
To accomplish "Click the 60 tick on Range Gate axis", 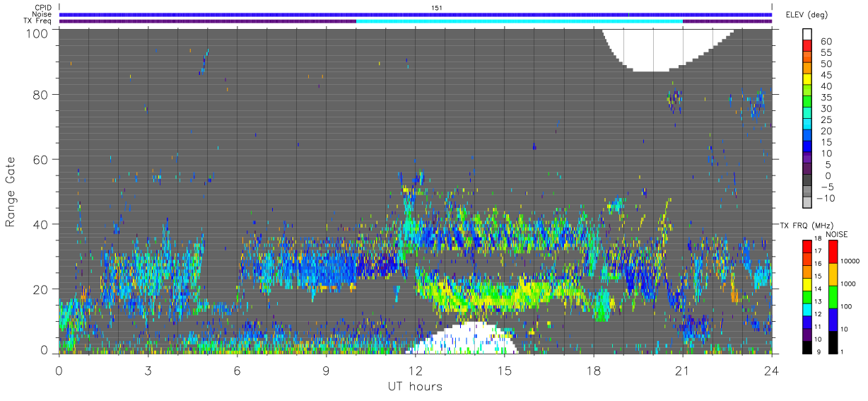I will tap(40, 159).
